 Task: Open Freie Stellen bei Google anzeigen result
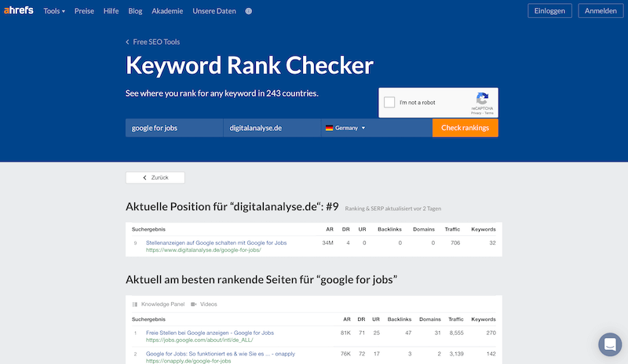click(x=210, y=333)
